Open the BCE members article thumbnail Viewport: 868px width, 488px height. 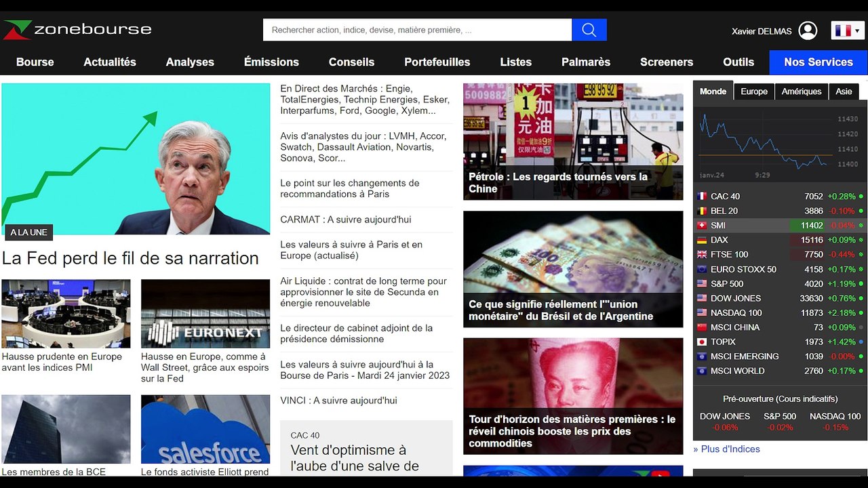[x=66, y=429]
